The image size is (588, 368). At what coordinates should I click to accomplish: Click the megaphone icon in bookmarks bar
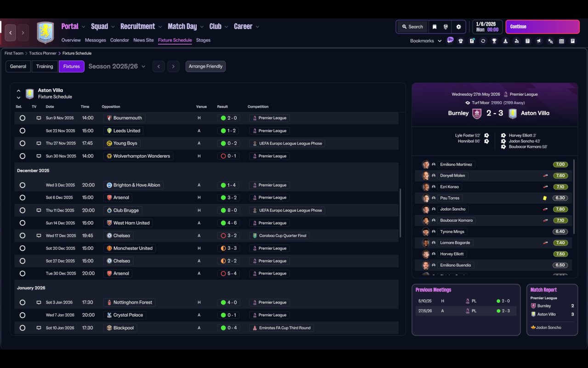coord(539,41)
